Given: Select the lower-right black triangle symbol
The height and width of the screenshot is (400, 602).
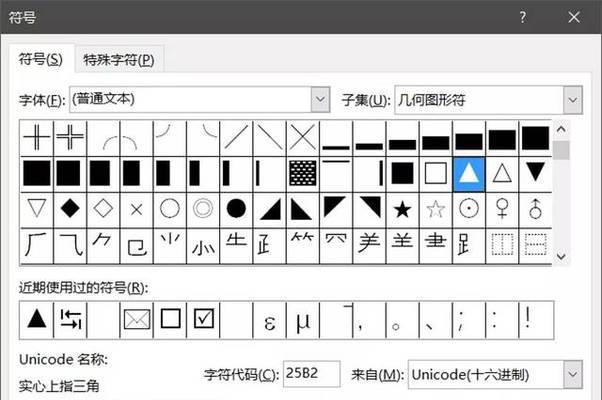Looking at the screenshot, I should tap(270, 210).
